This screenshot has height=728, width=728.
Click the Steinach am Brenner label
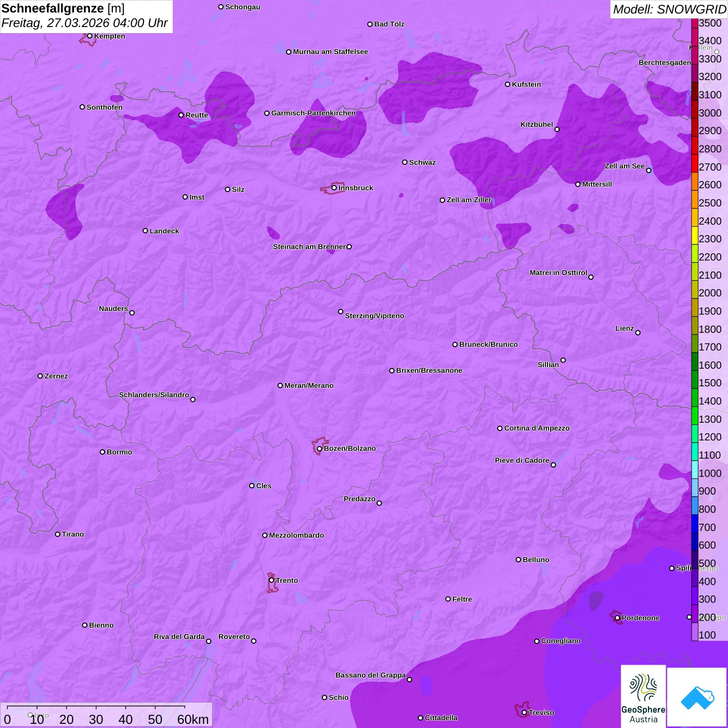(x=309, y=246)
